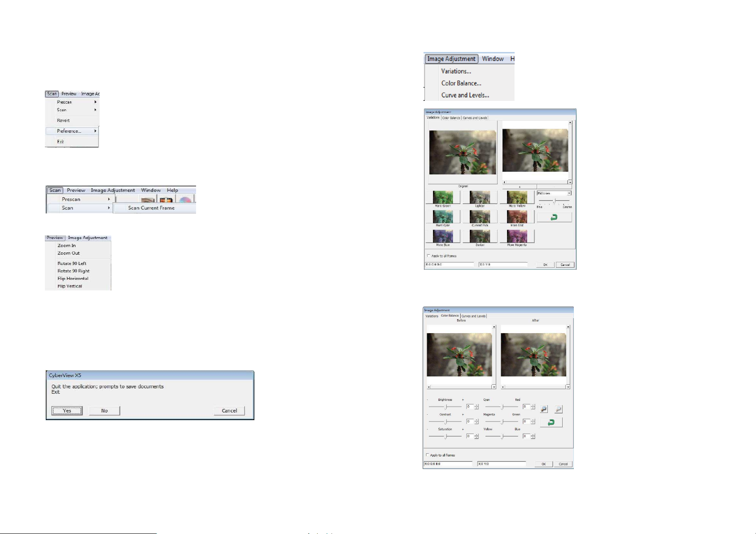The image size is (756, 534).
Task: Click Cancel in Color Balance dialog
Action: [x=563, y=464]
